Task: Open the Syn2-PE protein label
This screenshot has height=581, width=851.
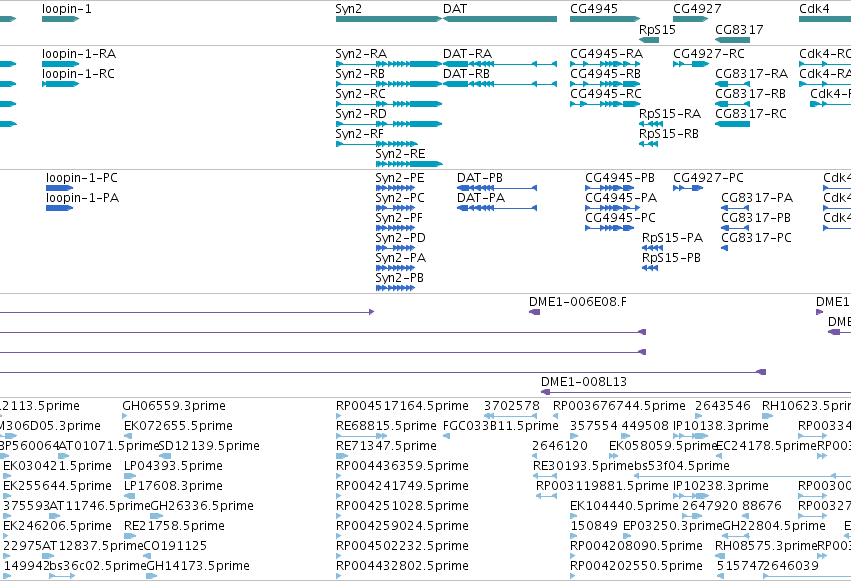Action: click(x=399, y=178)
